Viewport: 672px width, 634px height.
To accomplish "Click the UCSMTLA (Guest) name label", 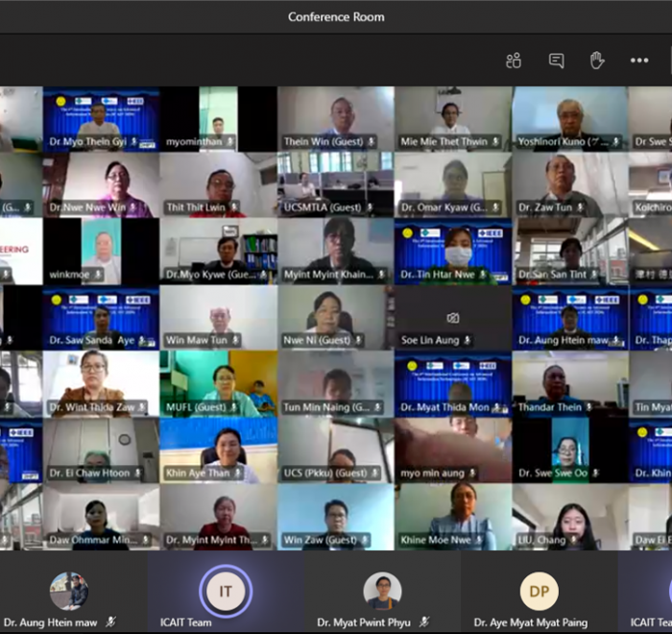I will click(x=323, y=208).
